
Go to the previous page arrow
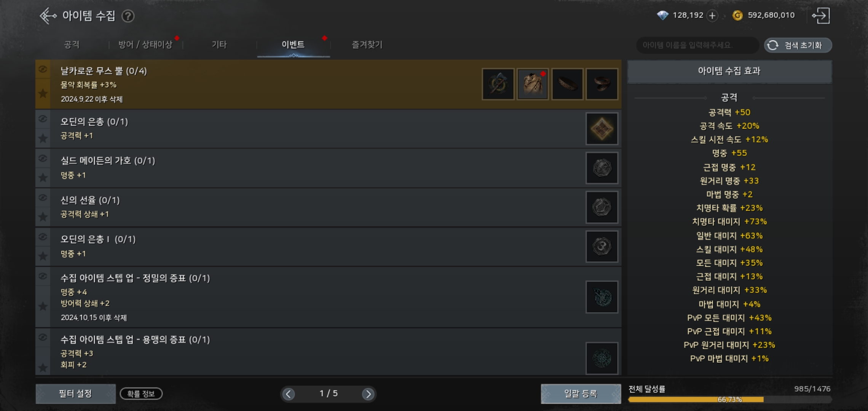pos(289,394)
